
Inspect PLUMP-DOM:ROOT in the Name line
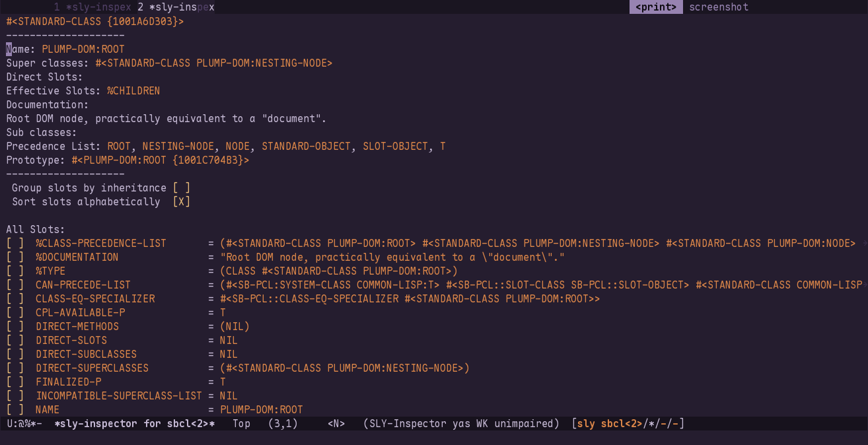pyautogui.click(x=83, y=50)
